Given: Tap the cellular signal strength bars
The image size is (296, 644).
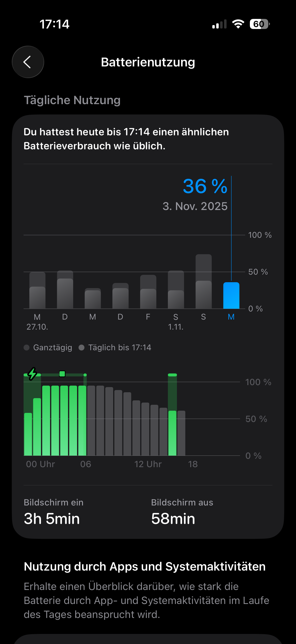Looking at the screenshot, I should pos(219,24).
